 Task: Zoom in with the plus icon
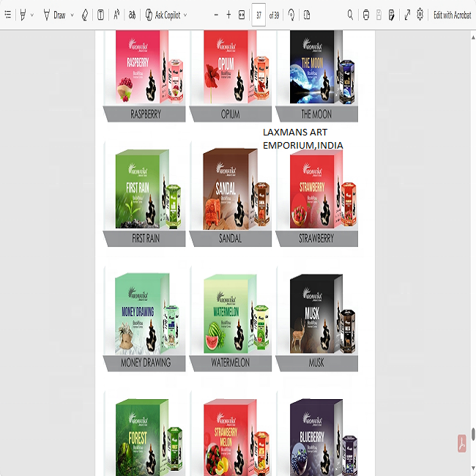pos(228,15)
